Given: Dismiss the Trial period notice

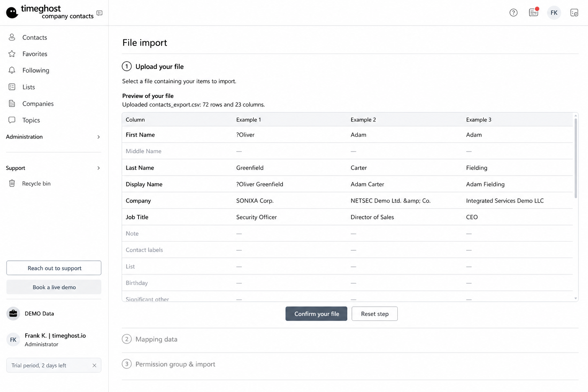Looking at the screenshot, I should click(94, 365).
